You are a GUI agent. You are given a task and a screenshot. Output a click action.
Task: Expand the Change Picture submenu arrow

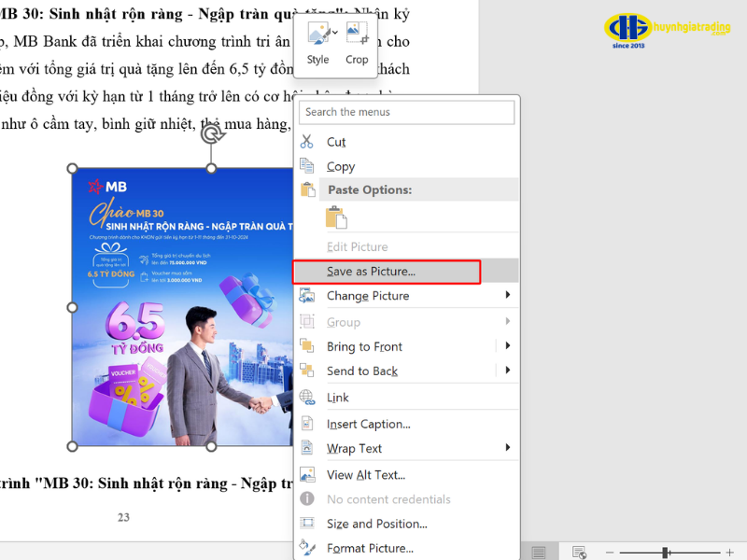tap(508, 295)
